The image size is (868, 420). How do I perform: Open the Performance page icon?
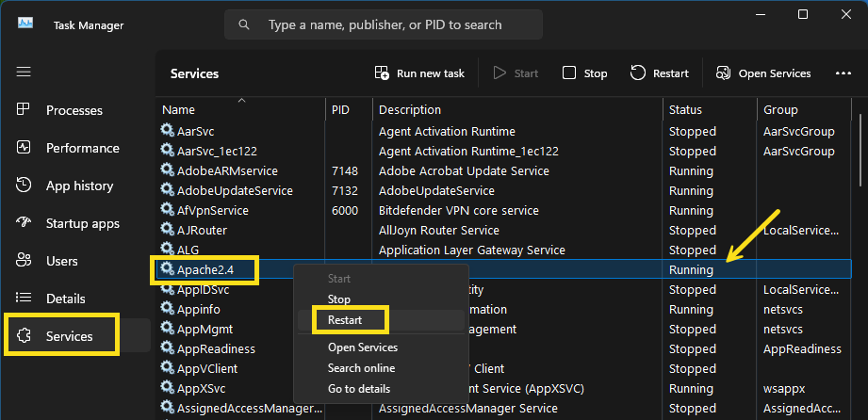[24, 147]
